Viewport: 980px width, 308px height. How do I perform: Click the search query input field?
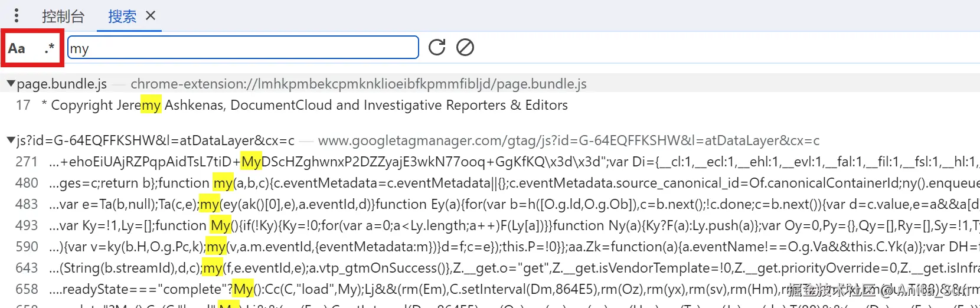point(243,48)
